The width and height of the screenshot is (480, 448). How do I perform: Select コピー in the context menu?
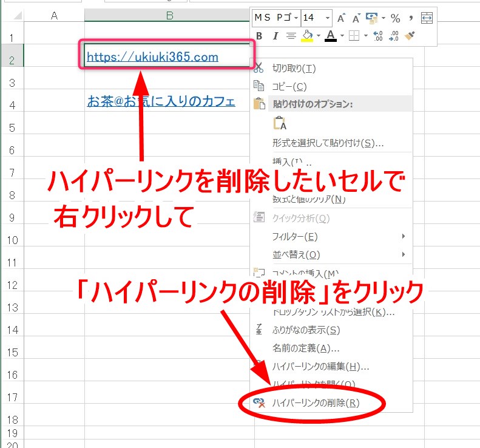tap(289, 87)
